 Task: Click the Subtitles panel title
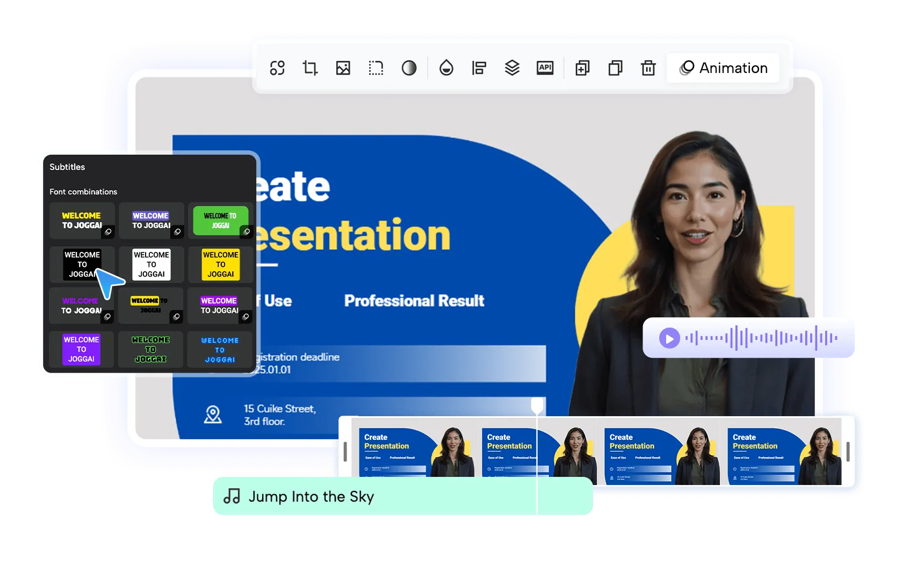(67, 167)
